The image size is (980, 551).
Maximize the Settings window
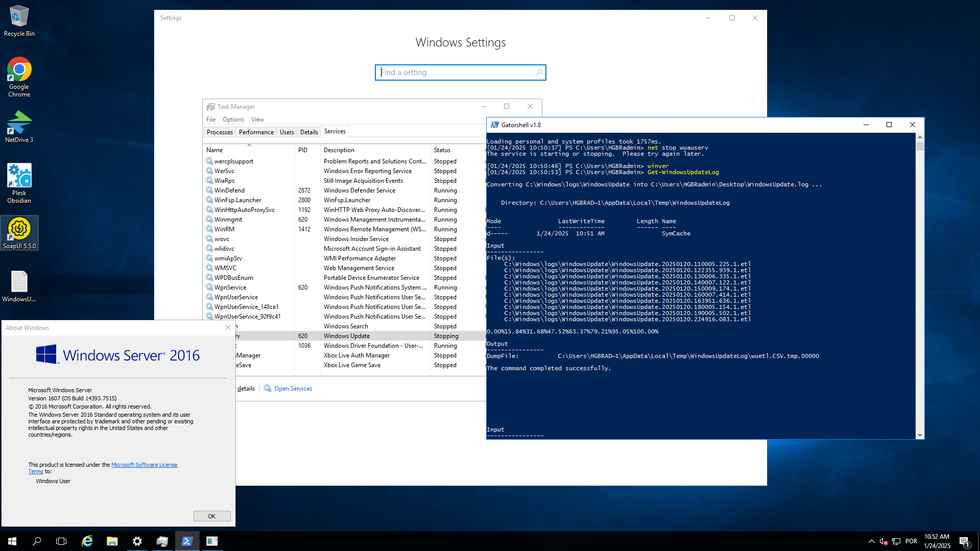[732, 18]
